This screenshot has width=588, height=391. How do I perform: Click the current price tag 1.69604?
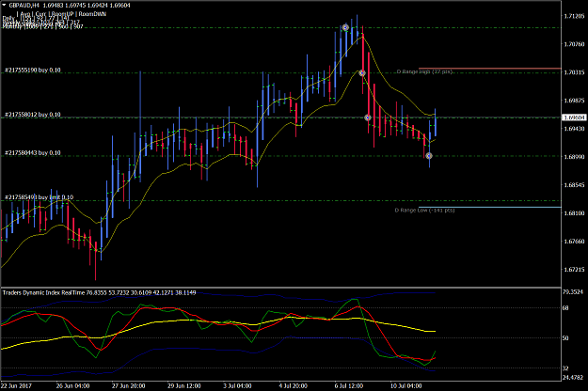(x=574, y=117)
